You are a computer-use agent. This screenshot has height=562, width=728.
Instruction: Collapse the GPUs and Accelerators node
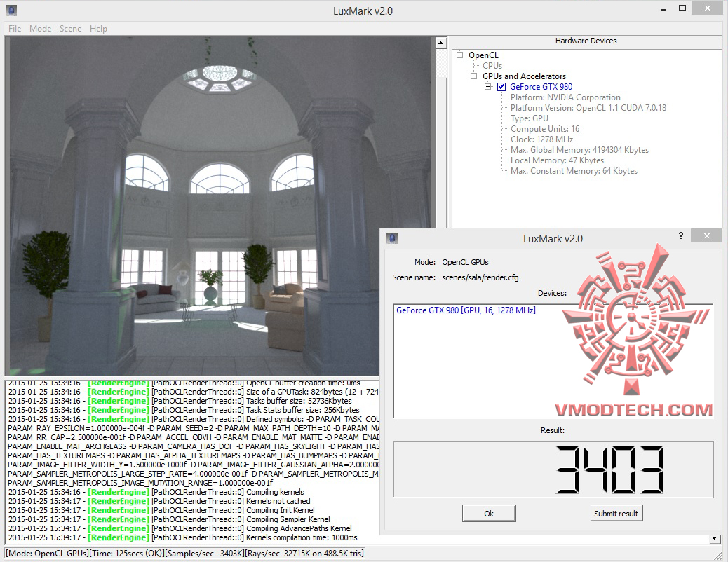[x=473, y=76]
